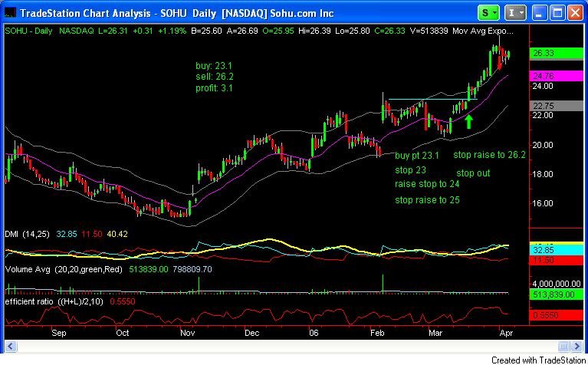Minimize the Chart Analysis window
Screen dimensions: 588x365
(540, 13)
